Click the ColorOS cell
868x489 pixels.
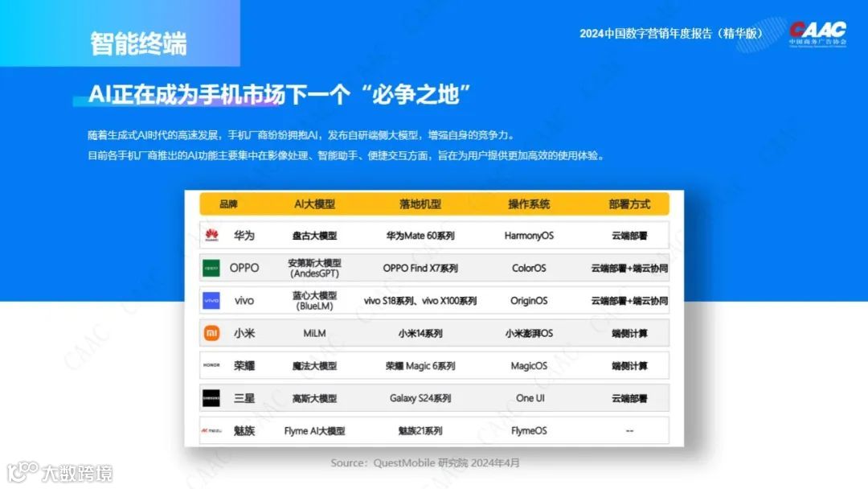[529, 268]
